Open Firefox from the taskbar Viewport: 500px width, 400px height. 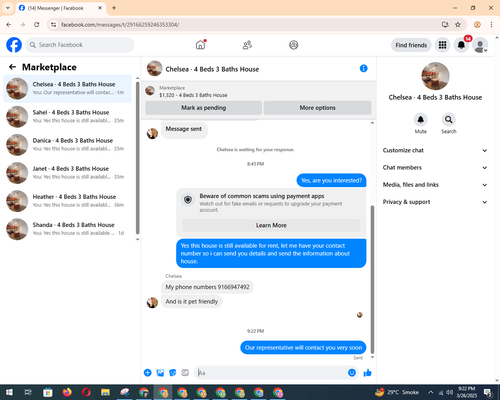pos(67,392)
